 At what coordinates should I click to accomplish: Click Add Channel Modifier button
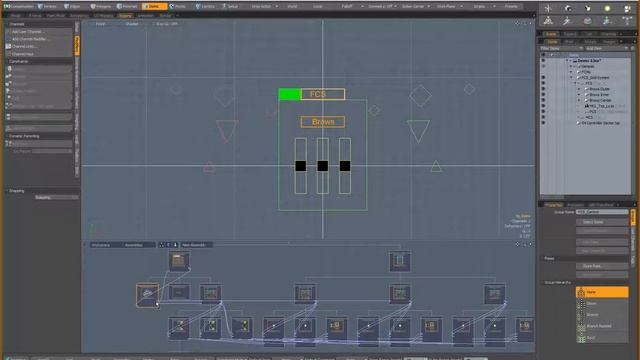pos(40,39)
